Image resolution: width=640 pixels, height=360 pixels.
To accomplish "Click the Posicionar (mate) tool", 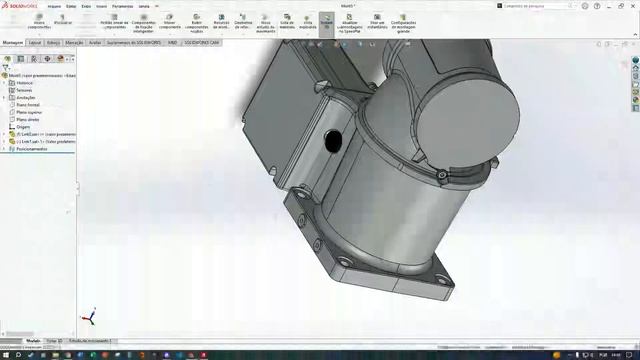I will coord(62,20).
